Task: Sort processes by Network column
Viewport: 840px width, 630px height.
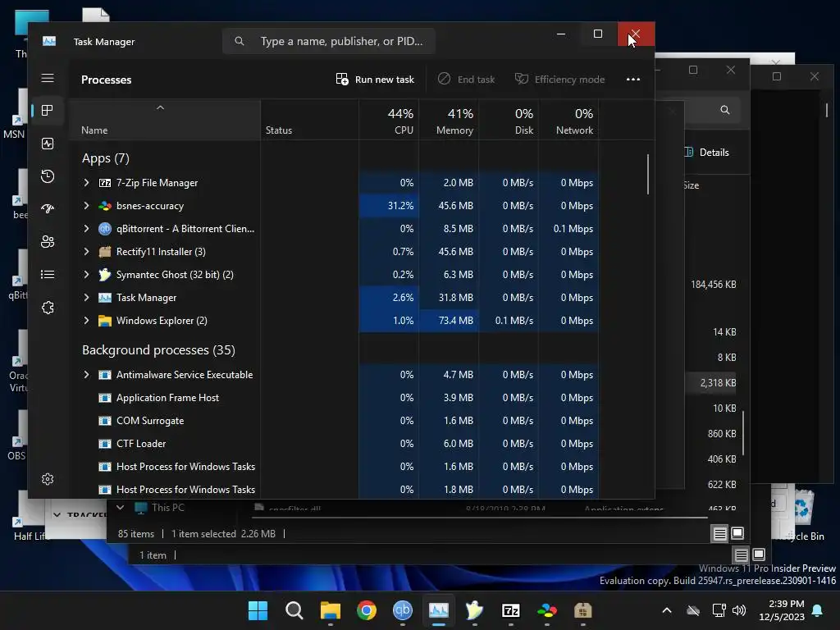Action: coord(569,121)
